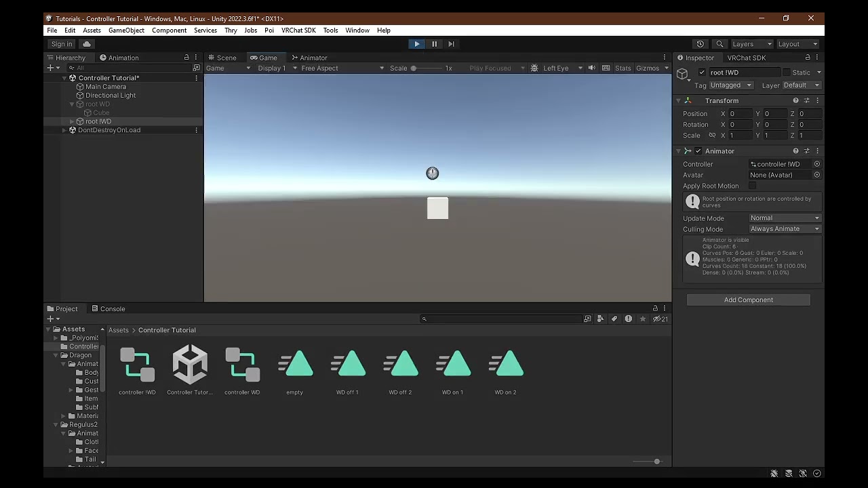Image resolution: width=868 pixels, height=488 pixels.
Task: Toggle constrained proportions link for Scale
Action: [x=712, y=136]
